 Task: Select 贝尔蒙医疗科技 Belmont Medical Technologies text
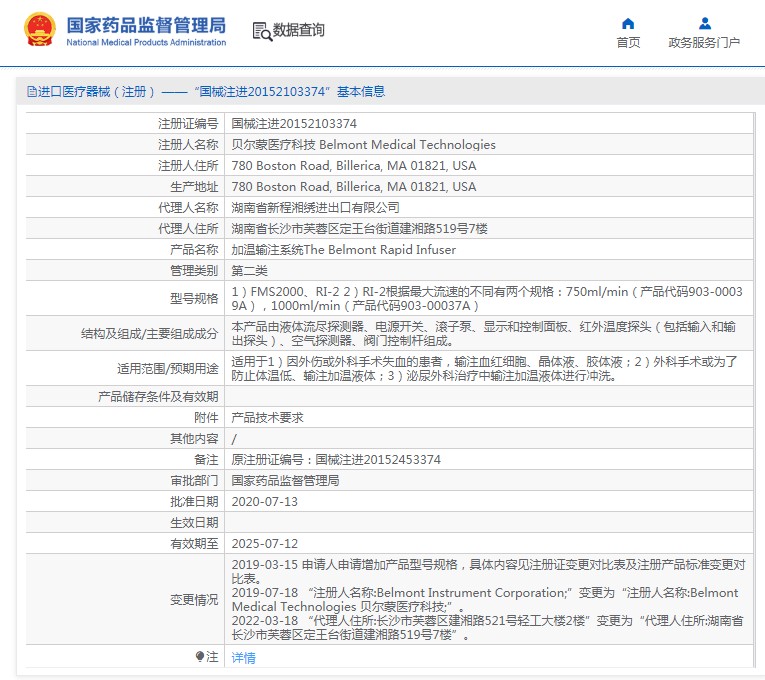[363, 144]
